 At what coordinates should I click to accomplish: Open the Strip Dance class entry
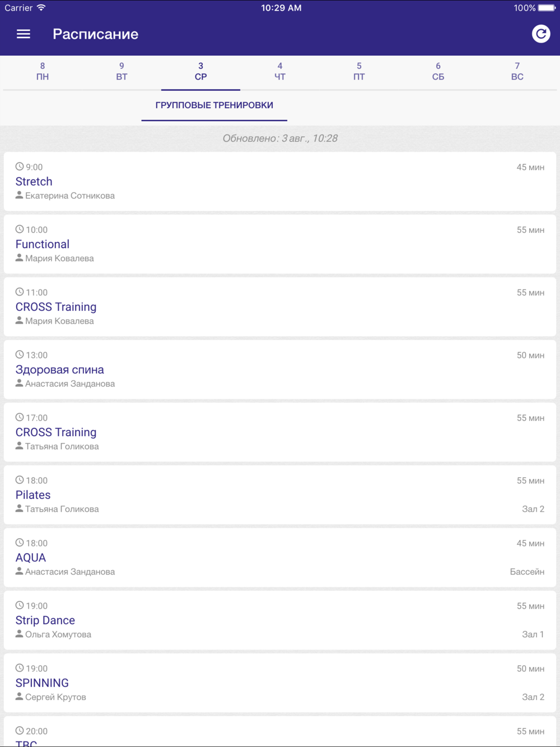tap(280, 620)
